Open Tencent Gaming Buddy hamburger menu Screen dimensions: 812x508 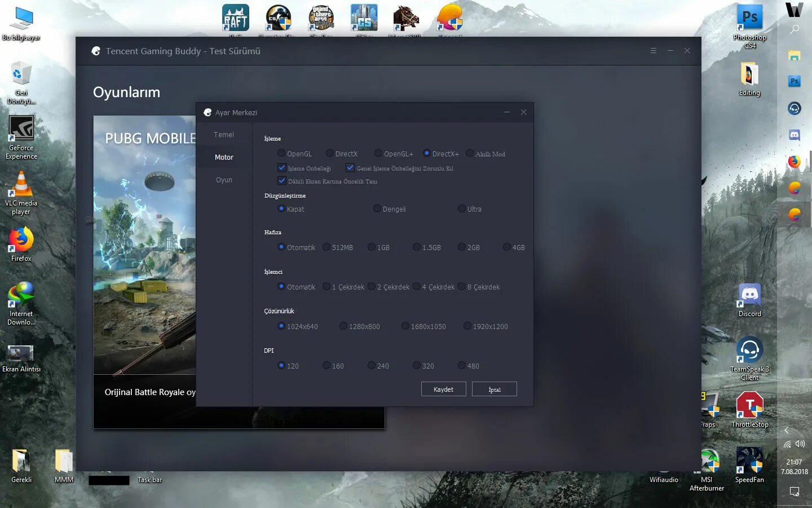tap(653, 51)
